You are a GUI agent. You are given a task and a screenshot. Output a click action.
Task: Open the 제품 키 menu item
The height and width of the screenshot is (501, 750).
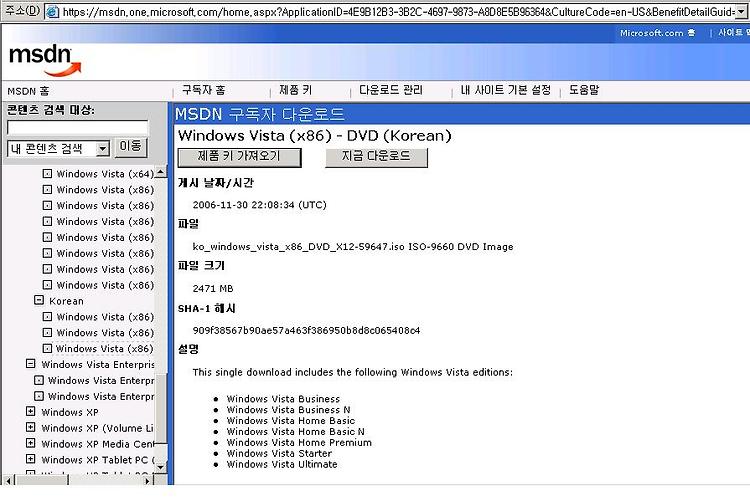(x=295, y=90)
